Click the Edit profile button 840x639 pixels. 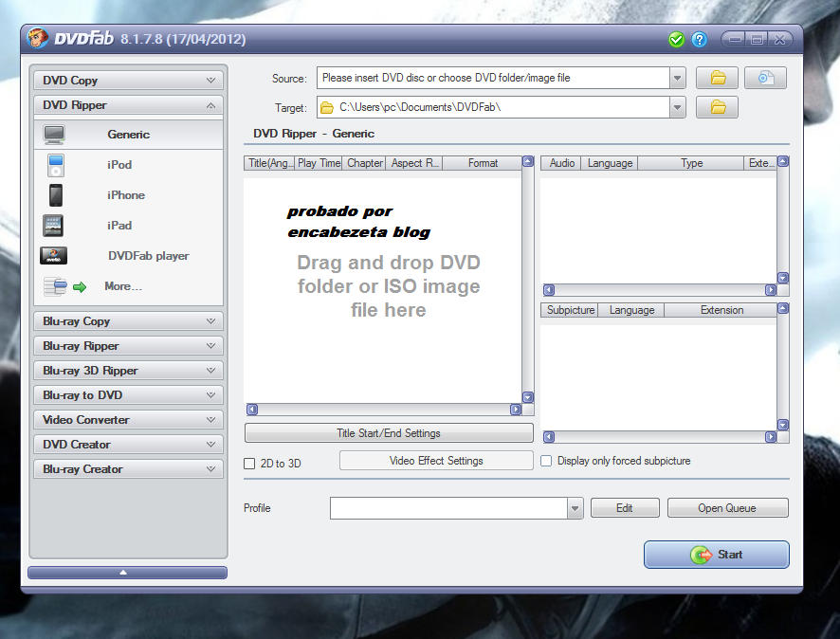pos(625,508)
